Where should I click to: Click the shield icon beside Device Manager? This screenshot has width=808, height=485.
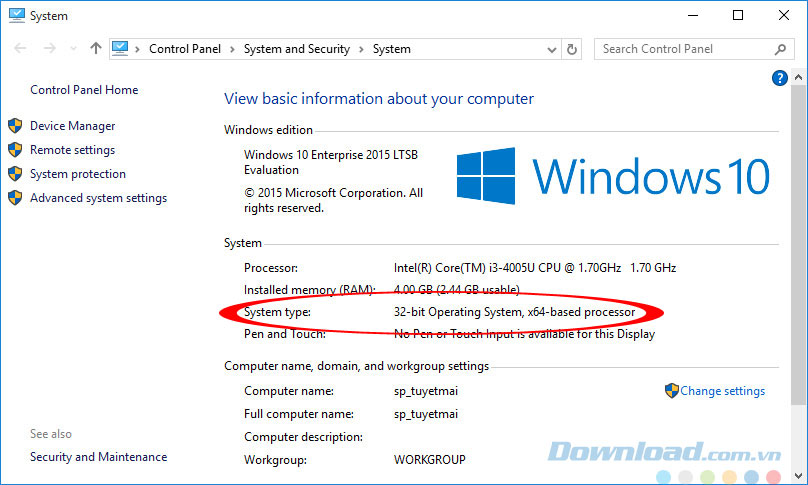15,126
